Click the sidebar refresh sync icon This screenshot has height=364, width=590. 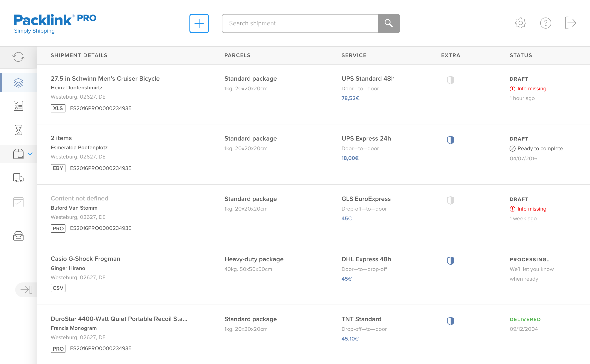(x=18, y=57)
